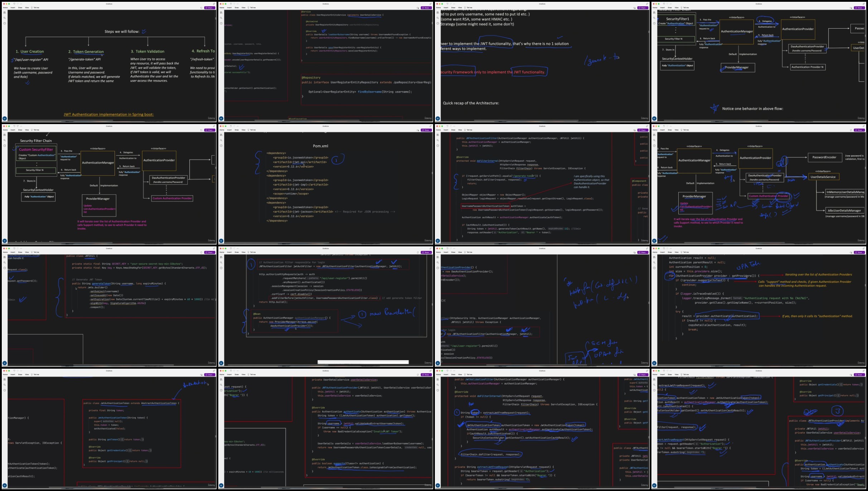Click Tell me in "Notice one behavior" window
868x491 pixels.
[686, 8]
